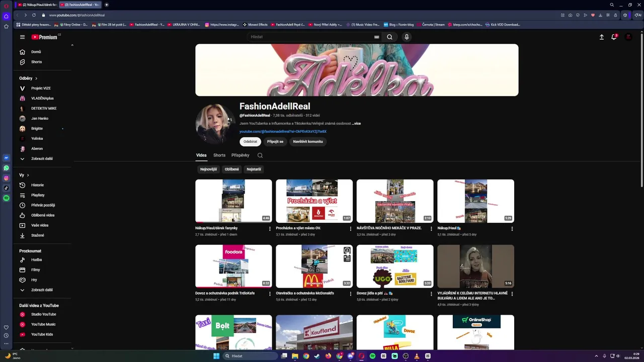Open the create/upload video icon
Screen dimensions: 644x362
click(x=601, y=37)
